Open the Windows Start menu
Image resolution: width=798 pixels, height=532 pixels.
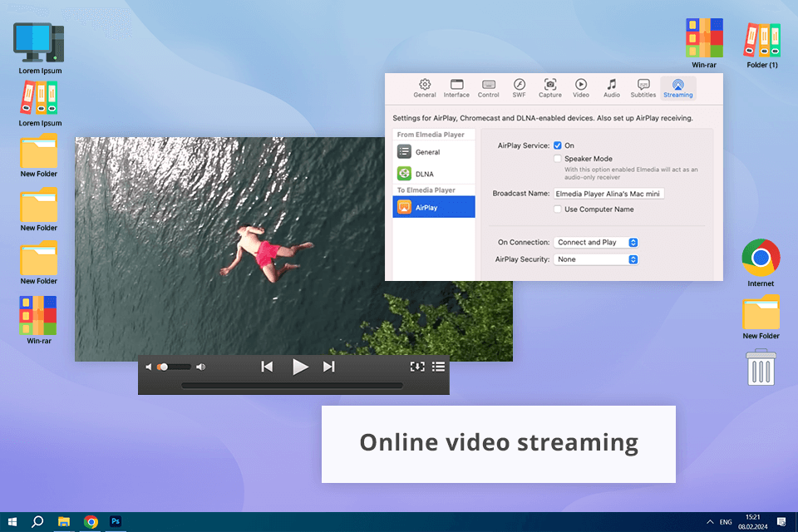click(x=12, y=522)
